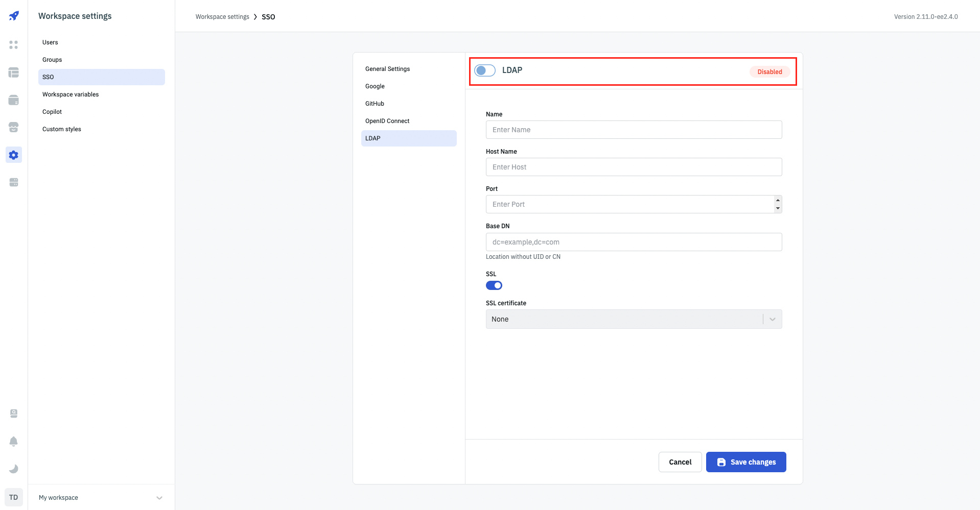The height and width of the screenshot is (510, 980).
Task: Open the database tables icon in sidebar
Action: (x=14, y=72)
